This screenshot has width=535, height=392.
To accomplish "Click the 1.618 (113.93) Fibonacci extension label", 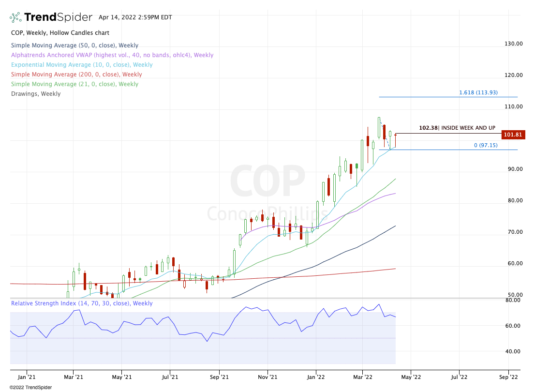I will [478, 92].
